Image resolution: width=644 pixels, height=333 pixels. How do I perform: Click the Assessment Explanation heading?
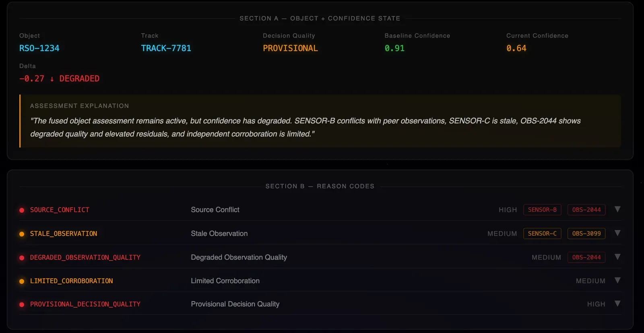coord(79,106)
